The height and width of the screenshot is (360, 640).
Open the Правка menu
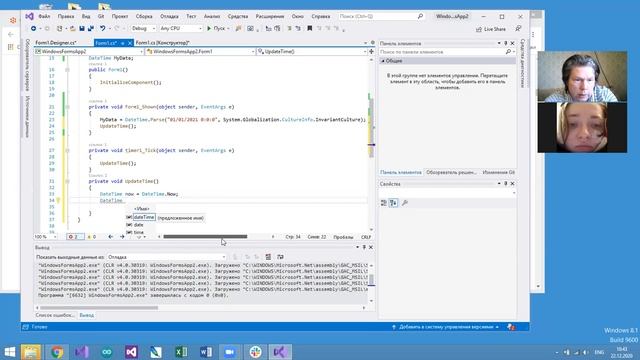66,16
